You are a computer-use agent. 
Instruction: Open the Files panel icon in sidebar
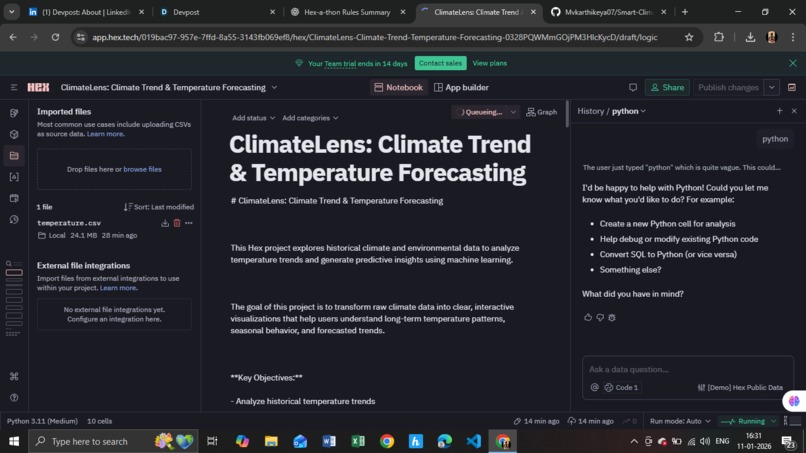tap(14, 155)
